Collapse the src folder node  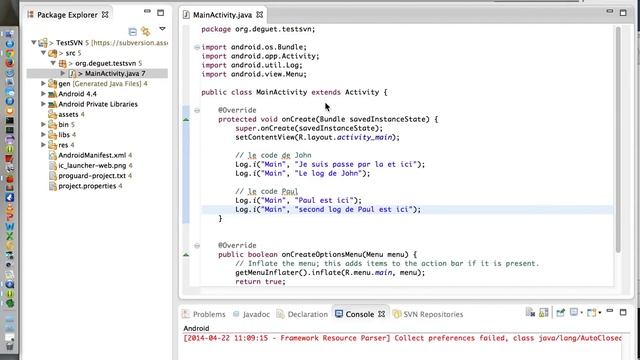(43, 53)
